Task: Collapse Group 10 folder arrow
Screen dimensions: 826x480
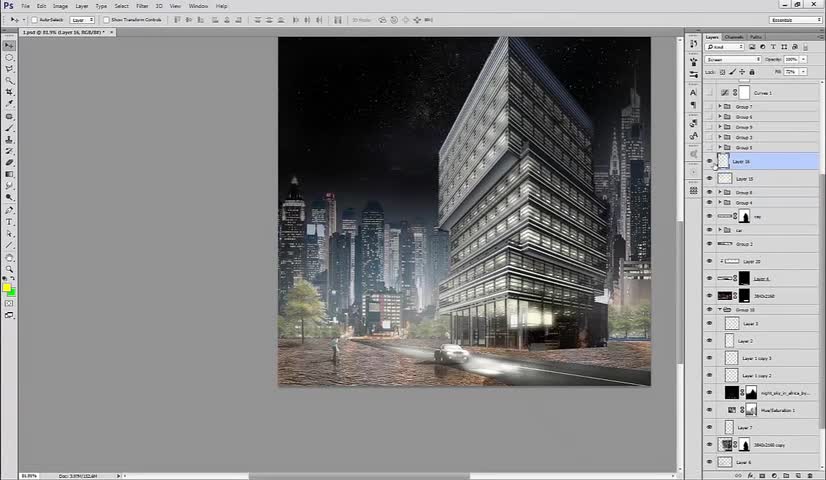Action: [720, 310]
